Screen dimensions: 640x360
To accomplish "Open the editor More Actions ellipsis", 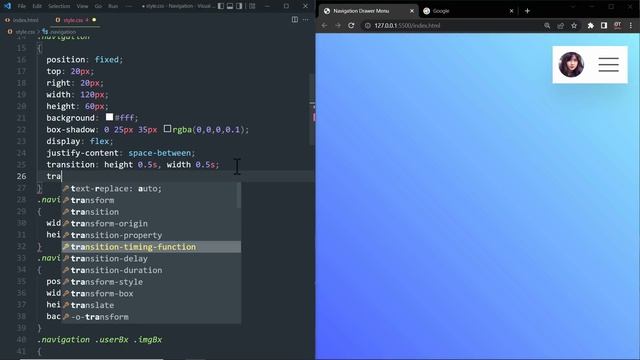I will tap(306, 20).
